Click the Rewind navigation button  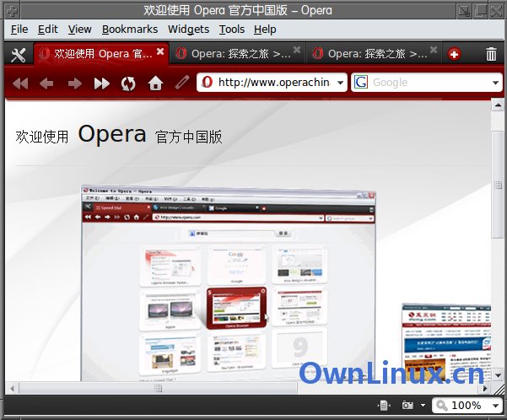coord(21,83)
